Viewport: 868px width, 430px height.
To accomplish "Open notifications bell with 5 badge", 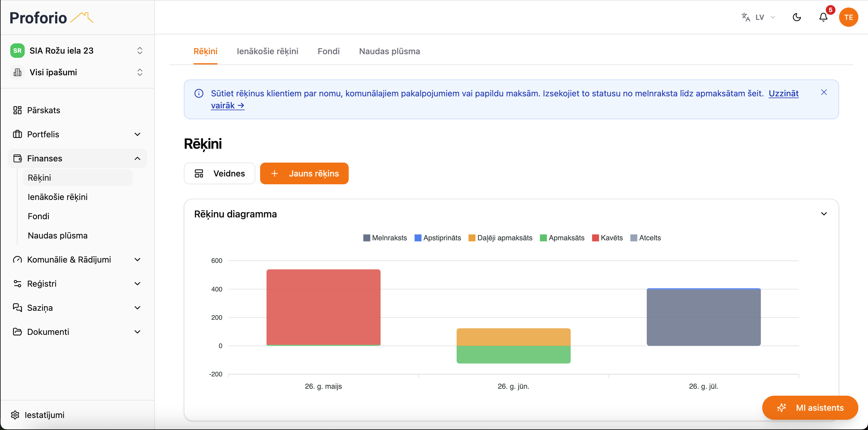I will tap(823, 17).
